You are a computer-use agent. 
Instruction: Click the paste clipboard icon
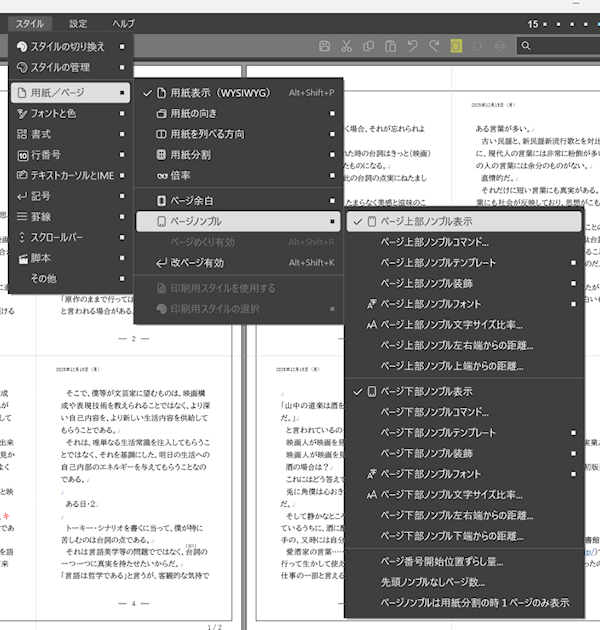pyautogui.click(x=390, y=46)
